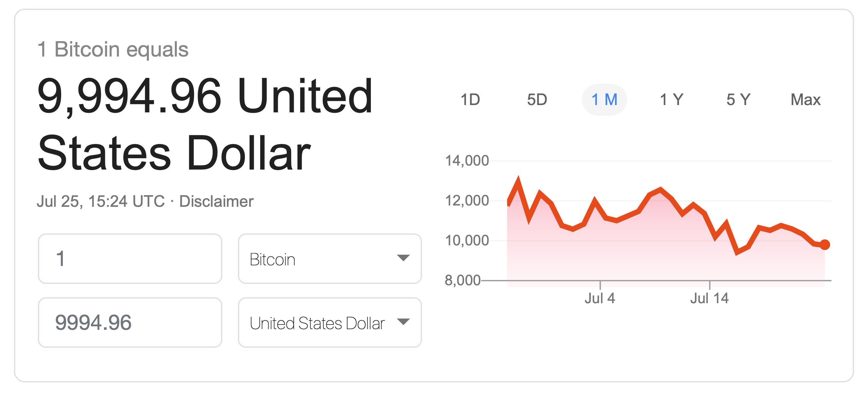Viewport: 868px width, 395px height.
Task: Open the Disclaimer link
Action: click(216, 201)
